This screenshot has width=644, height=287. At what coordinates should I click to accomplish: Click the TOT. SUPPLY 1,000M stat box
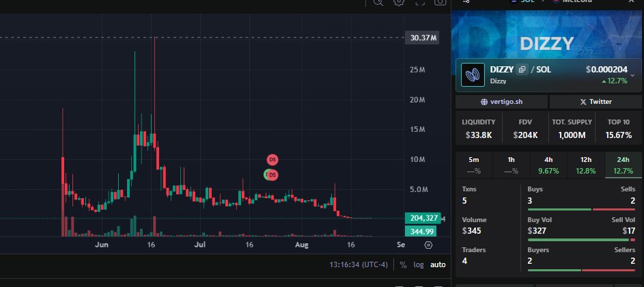572,128
